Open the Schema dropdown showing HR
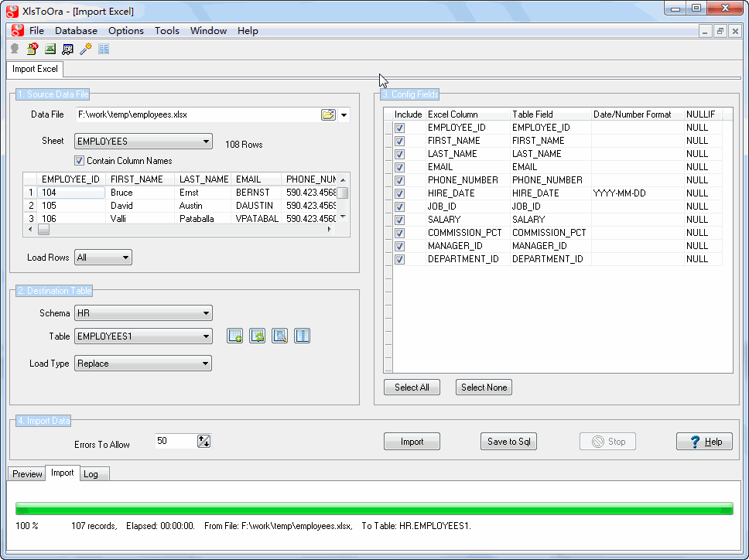The height and width of the screenshot is (560, 749). 143,313
